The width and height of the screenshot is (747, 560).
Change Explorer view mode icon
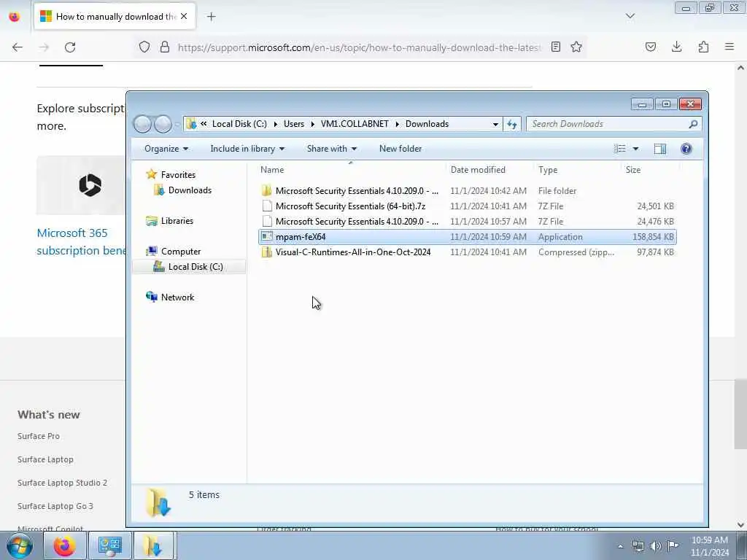[620, 149]
